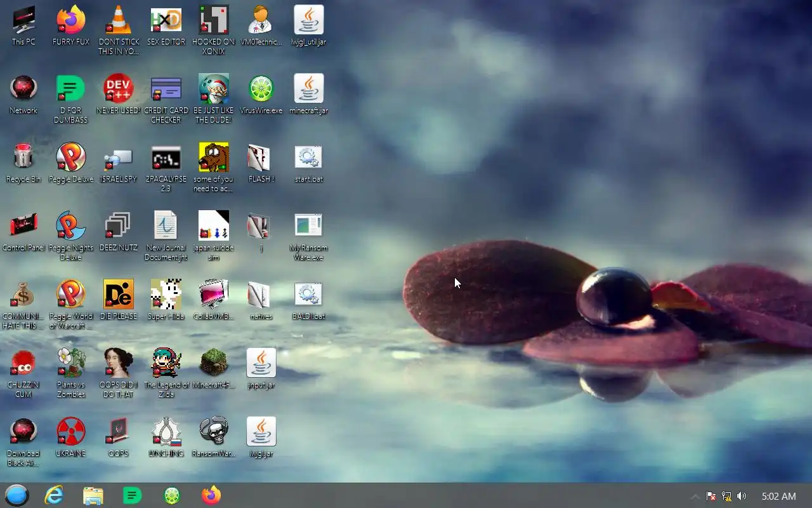Viewport: 812px width, 508px height.
Task: Select the UKRAINE radiation symbol shortcut
Action: tap(71, 438)
